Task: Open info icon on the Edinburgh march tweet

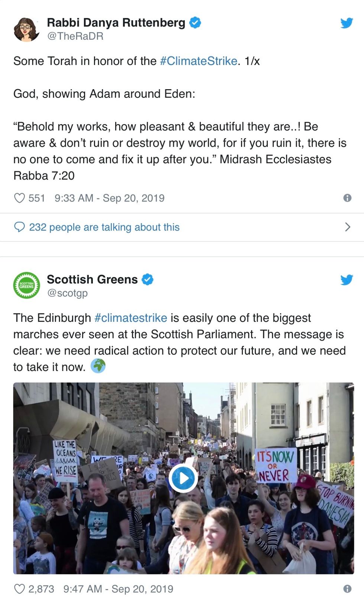Action: point(347,589)
